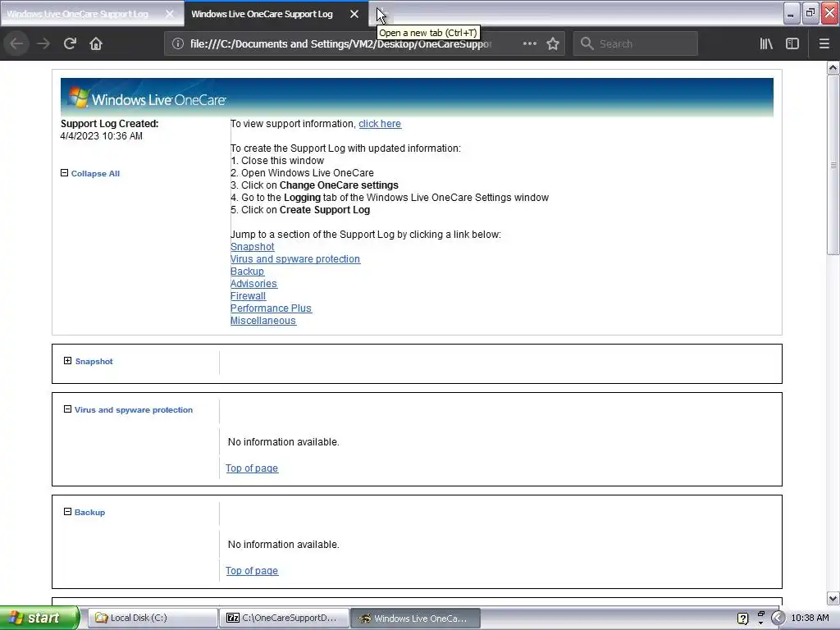Click 'No information available.' under Backup
The height and width of the screenshot is (630, 840).
pos(283,545)
